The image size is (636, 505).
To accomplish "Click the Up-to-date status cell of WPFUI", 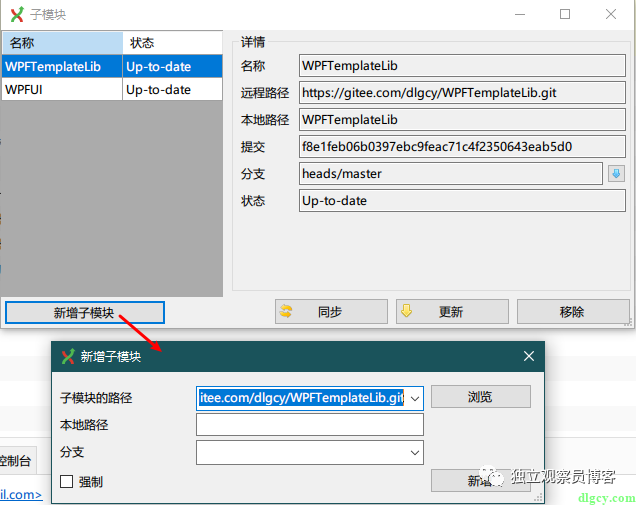I will click(x=172, y=89).
